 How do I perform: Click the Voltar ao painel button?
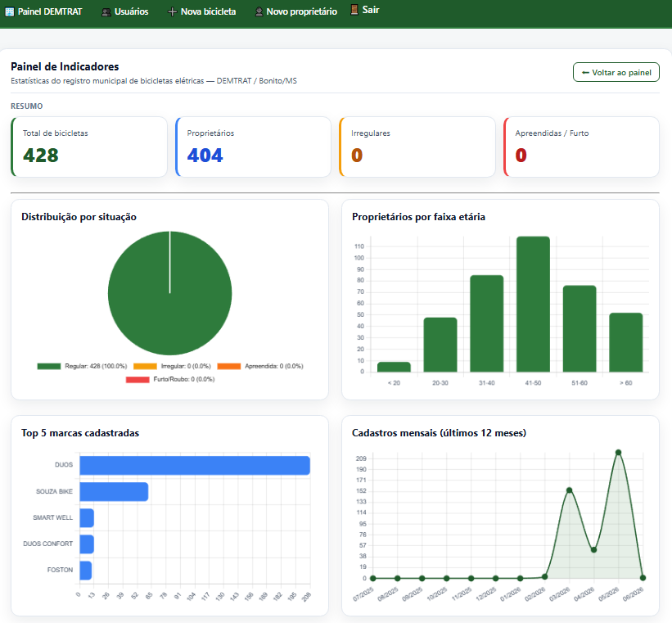[616, 73]
